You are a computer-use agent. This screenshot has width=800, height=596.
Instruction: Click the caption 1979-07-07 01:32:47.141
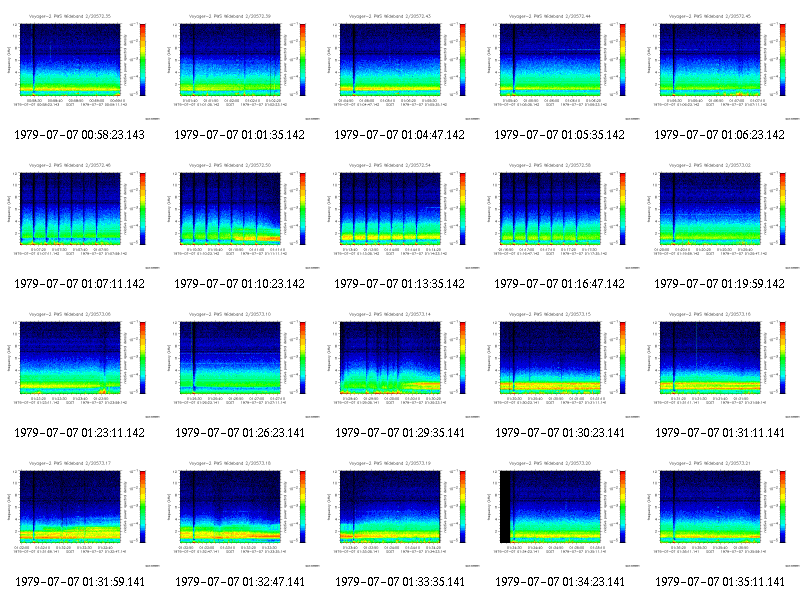tap(240, 582)
